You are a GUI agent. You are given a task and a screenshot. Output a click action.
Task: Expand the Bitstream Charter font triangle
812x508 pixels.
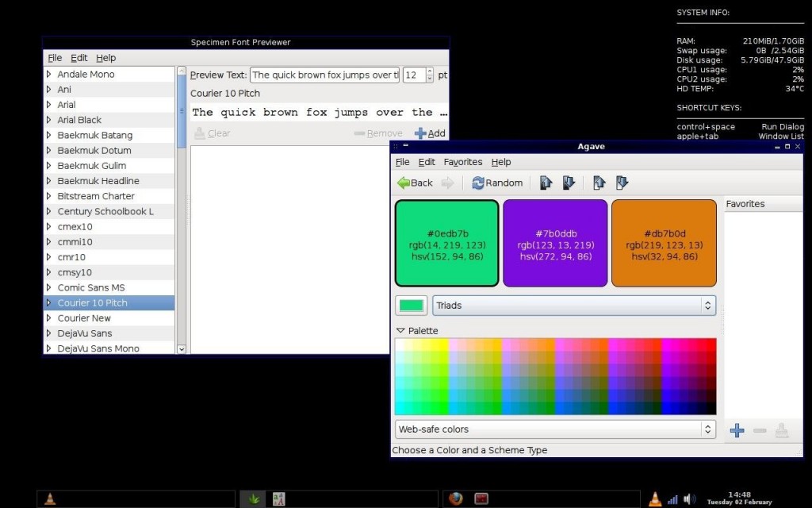point(48,196)
